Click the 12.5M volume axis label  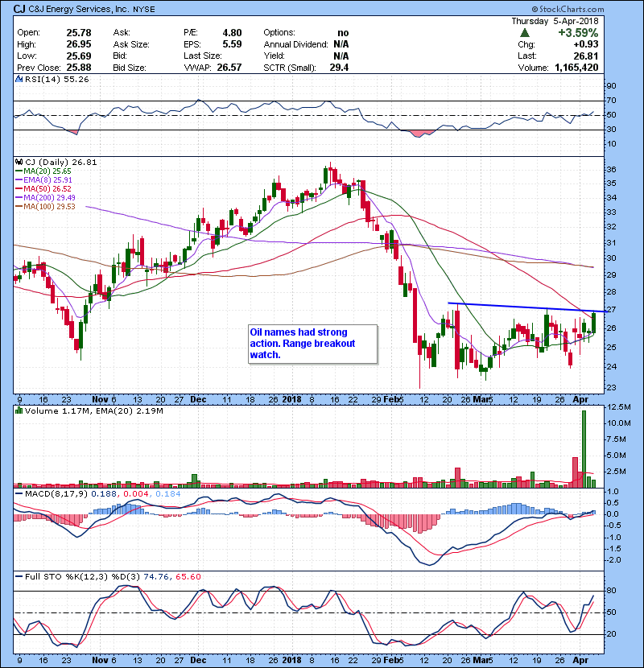point(619,407)
